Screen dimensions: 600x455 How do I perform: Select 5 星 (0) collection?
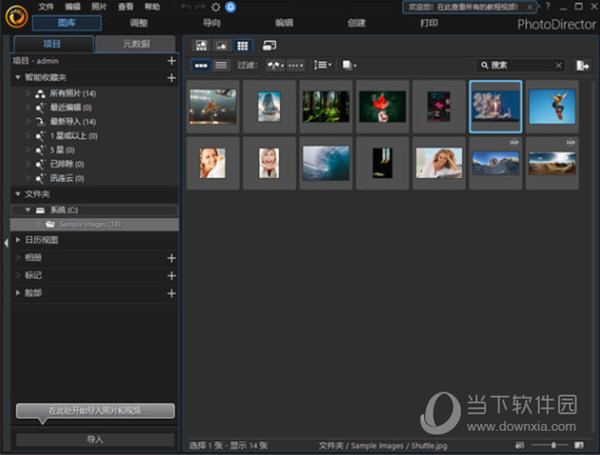click(62, 150)
